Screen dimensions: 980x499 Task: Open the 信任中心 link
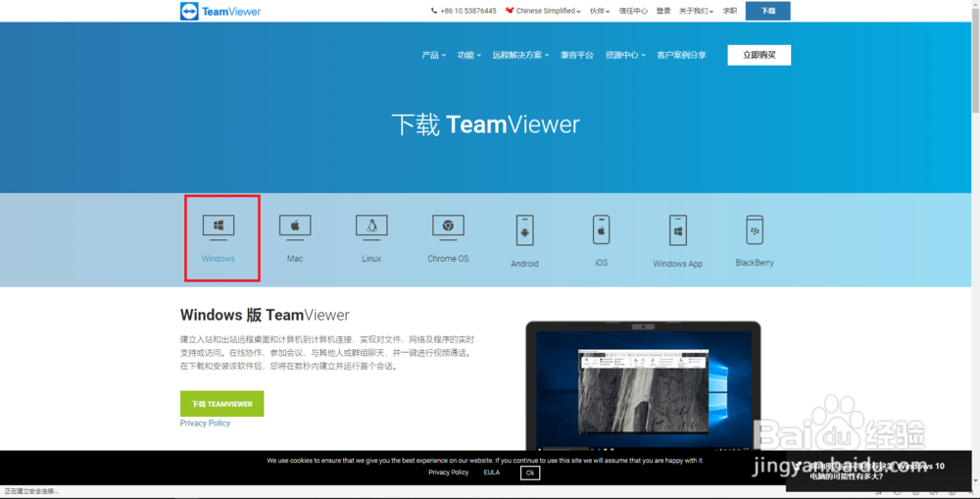[632, 11]
